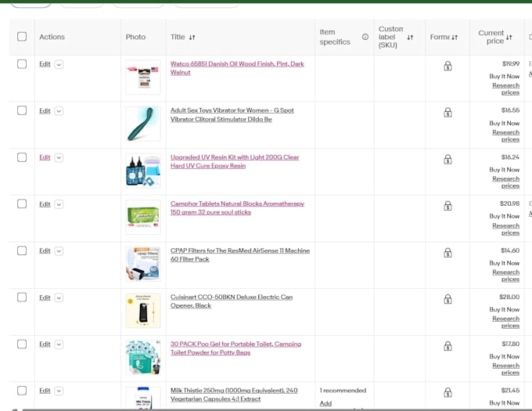This screenshot has width=532, height=411.
Task: Open Cuisinart CCO-50BKN Can Opener title
Action: pyautogui.click(x=232, y=301)
